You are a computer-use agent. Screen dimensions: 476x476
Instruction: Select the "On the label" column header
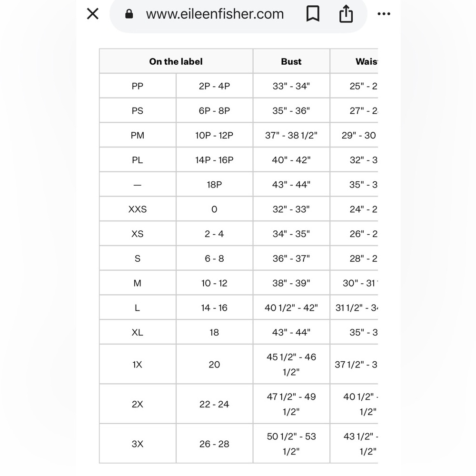pos(176,61)
